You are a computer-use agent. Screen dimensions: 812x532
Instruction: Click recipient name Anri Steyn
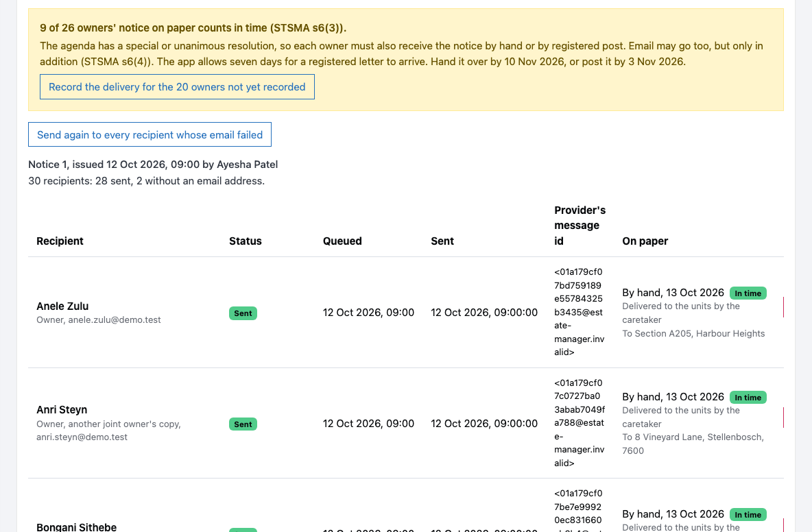click(62, 410)
